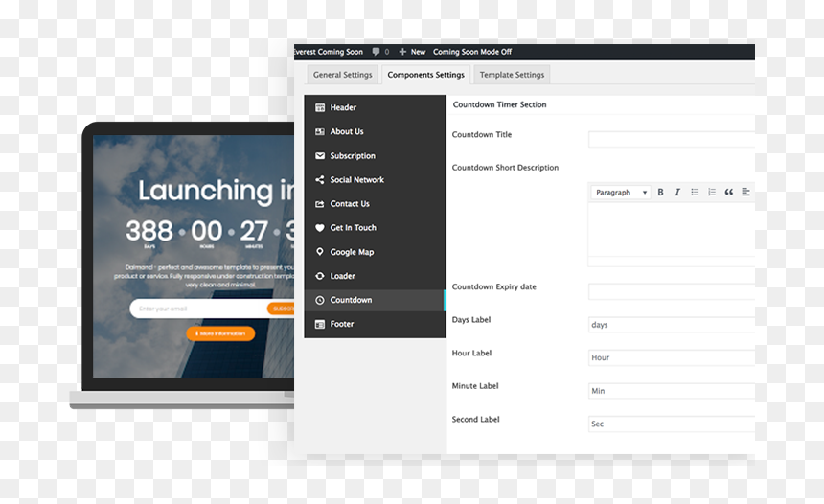824x504 pixels.
Task: Focus the Countdown Title field
Action: [x=672, y=139]
